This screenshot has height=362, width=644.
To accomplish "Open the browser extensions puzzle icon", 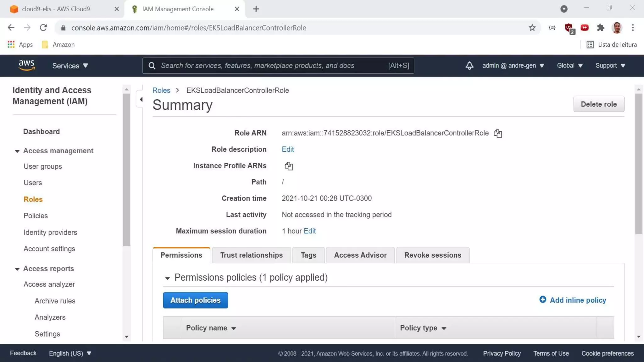I will [601, 28].
